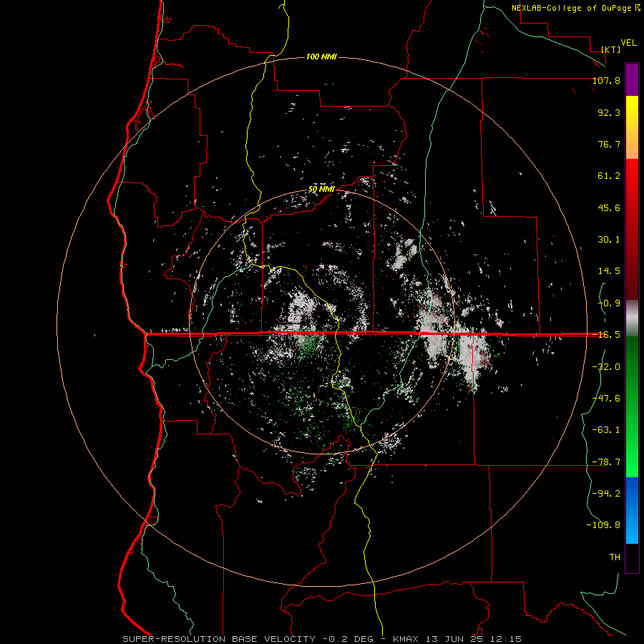This screenshot has width=644, height=644.
Task: Click the 14.5 scale value
Action: pos(609,271)
